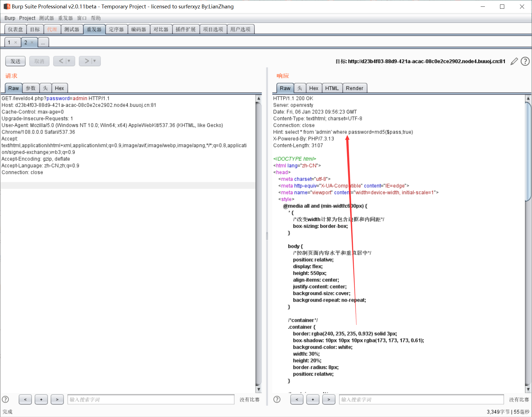Screen dimensions: 532x417
Task: Click the 3,349字节 status bar text
Action: (498, 412)
